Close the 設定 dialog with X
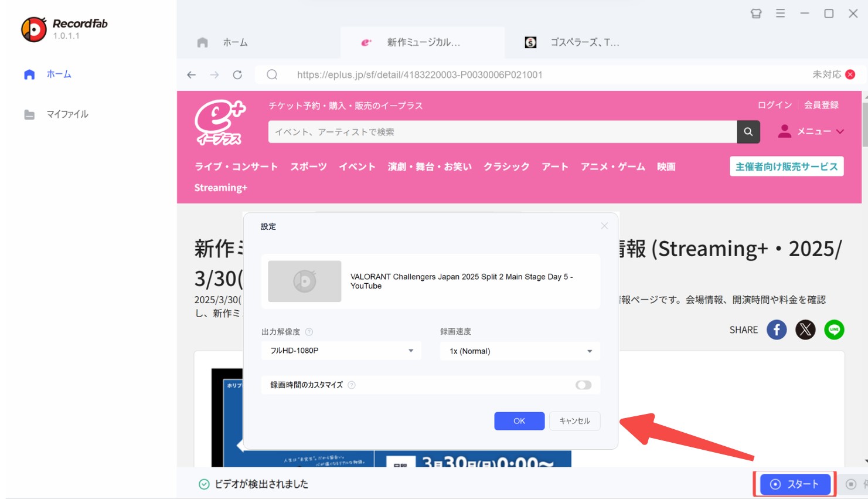The width and height of the screenshot is (868, 499). (x=604, y=226)
